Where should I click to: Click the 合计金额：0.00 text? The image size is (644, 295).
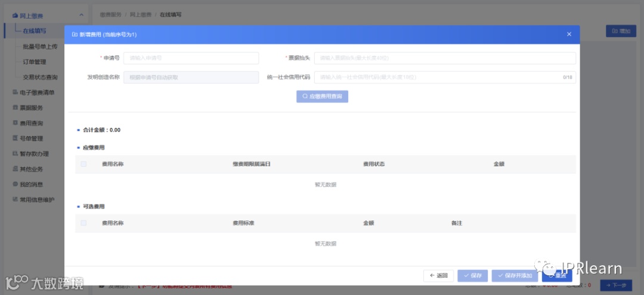coord(101,130)
